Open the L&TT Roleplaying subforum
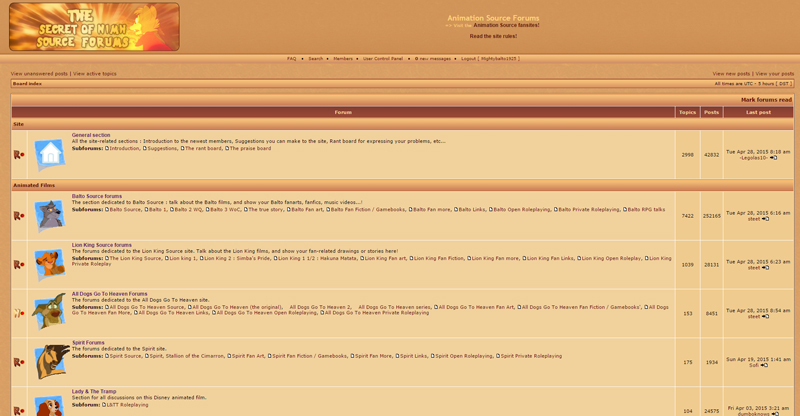Viewport: 800px width, 416px height. (x=128, y=405)
